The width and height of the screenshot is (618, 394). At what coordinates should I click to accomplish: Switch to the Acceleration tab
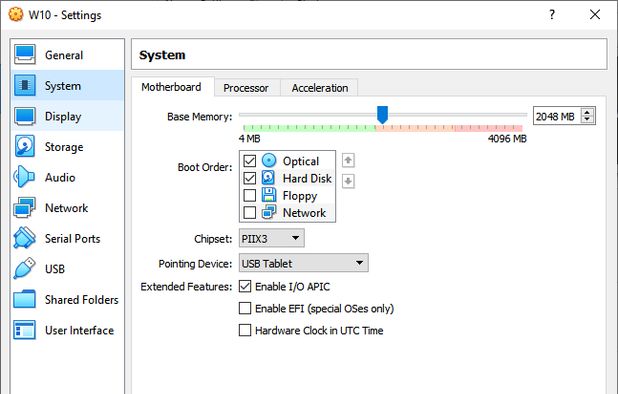pos(320,88)
